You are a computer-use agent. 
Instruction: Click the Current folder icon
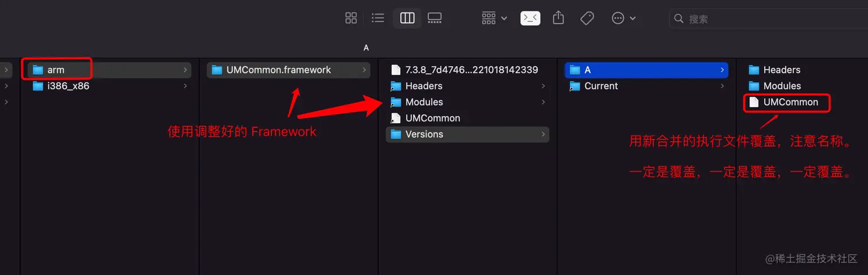click(575, 86)
